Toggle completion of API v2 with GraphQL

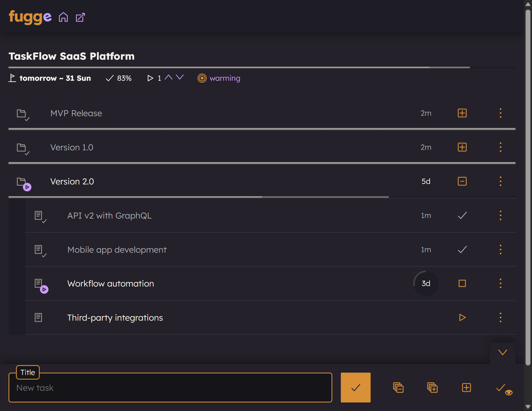click(x=462, y=215)
